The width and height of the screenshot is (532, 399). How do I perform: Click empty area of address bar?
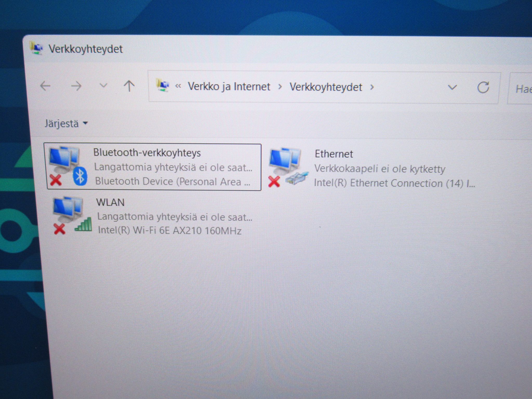[410, 88]
